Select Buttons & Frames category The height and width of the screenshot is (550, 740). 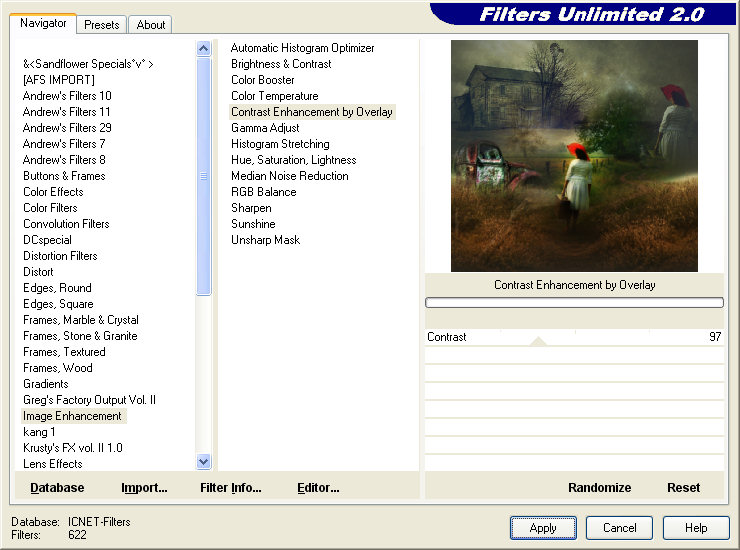(x=64, y=176)
